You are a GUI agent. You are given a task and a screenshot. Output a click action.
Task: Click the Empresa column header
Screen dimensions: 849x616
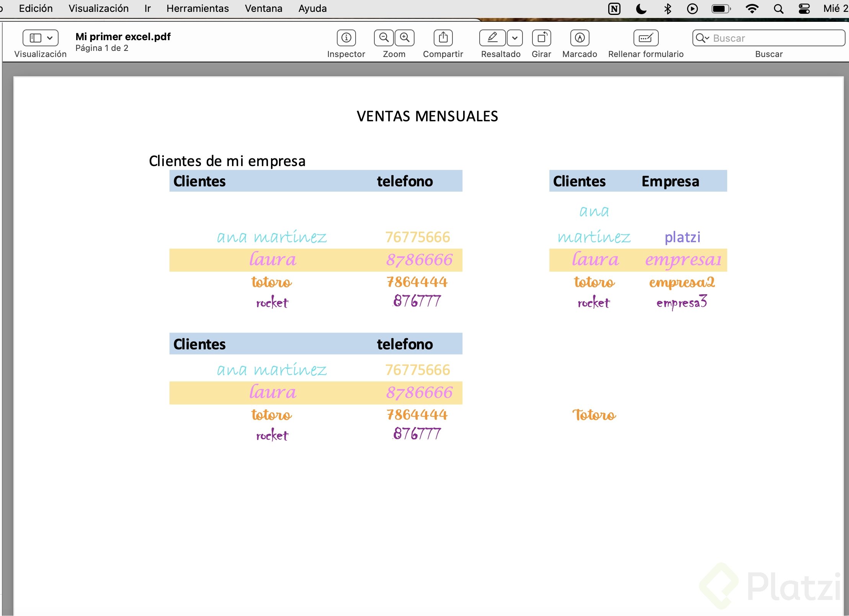coord(670,181)
